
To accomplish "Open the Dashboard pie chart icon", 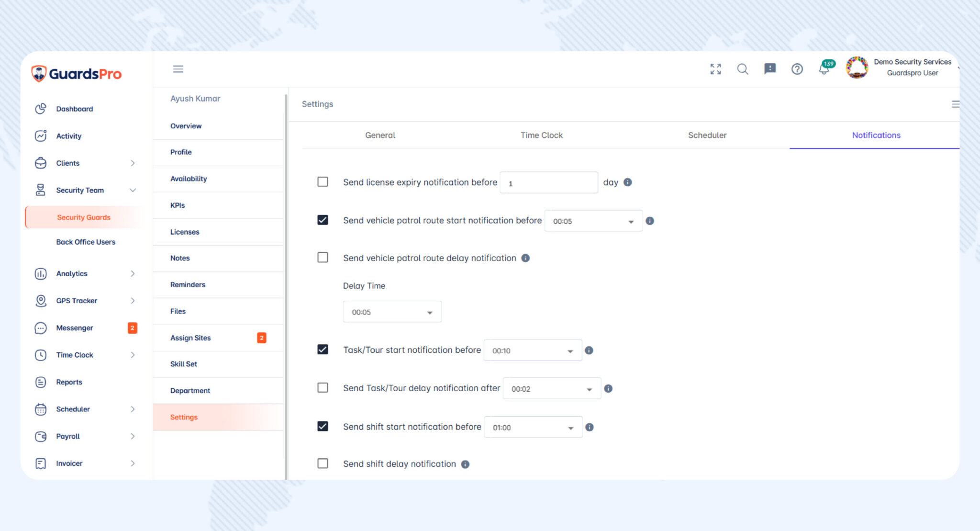I will pyautogui.click(x=41, y=109).
